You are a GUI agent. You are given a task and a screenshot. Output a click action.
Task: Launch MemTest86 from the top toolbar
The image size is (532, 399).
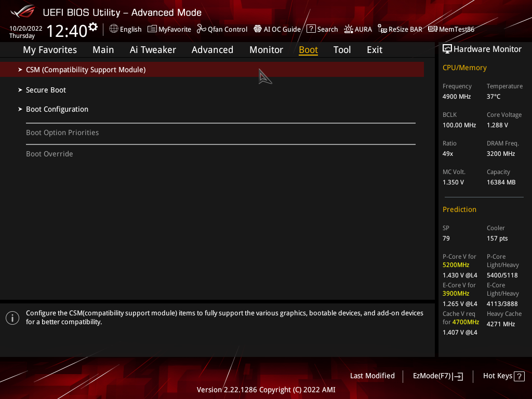pos(451,29)
